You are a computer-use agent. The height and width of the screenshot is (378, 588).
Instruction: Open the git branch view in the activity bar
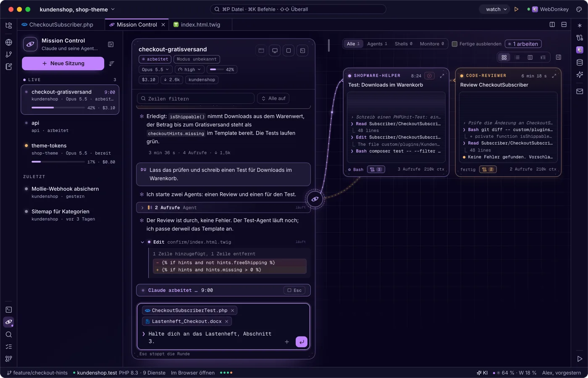8,54
